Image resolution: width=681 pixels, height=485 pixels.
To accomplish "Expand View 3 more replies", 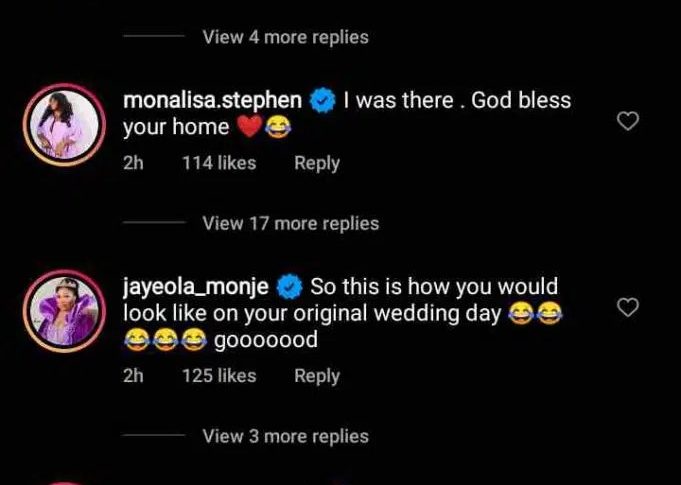I will (x=285, y=436).
